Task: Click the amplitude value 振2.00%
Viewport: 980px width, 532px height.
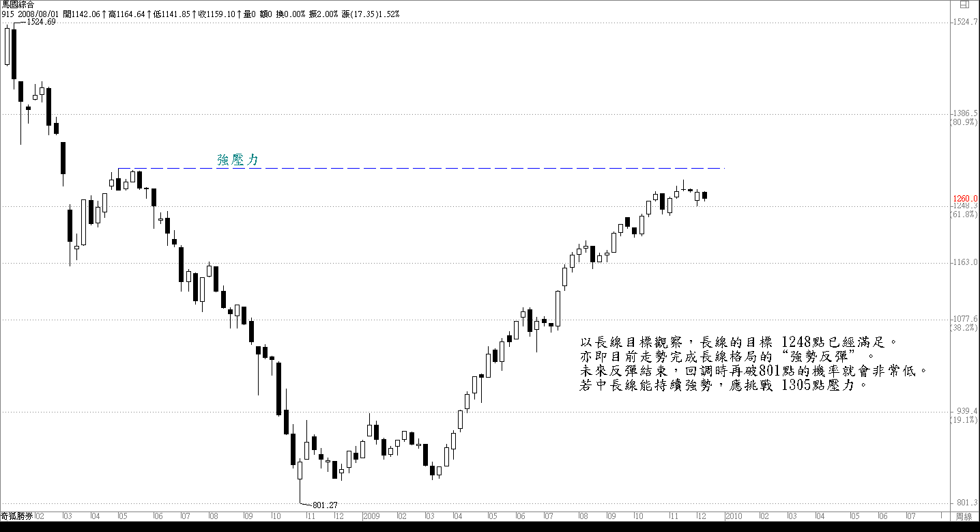Action: tap(324, 14)
